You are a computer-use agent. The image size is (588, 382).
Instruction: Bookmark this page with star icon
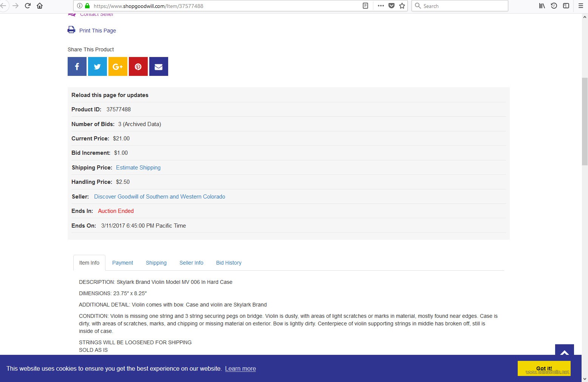click(402, 6)
